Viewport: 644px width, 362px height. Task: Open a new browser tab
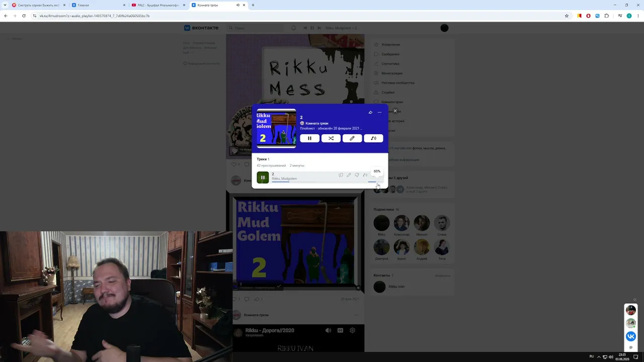tap(253, 5)
